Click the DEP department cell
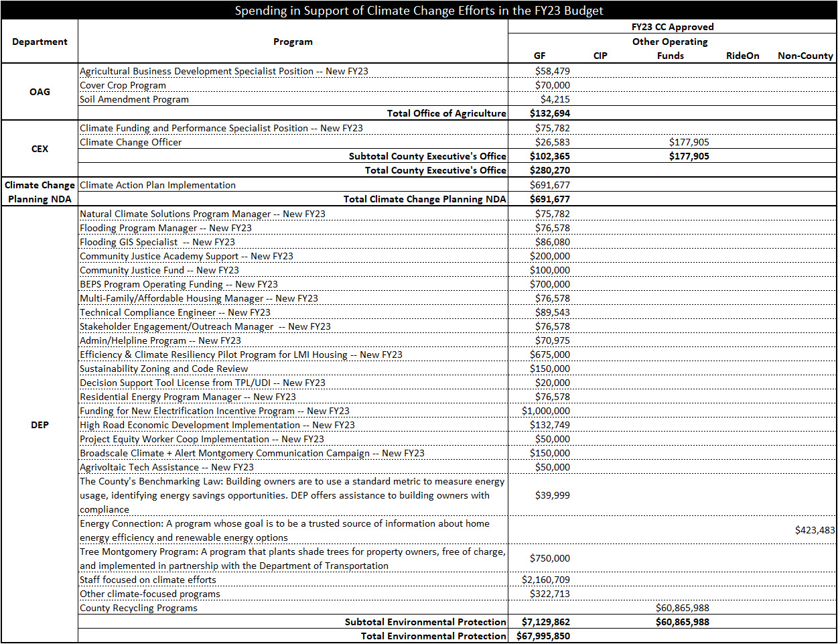The image size is (838, 644). tap(40, 425)
